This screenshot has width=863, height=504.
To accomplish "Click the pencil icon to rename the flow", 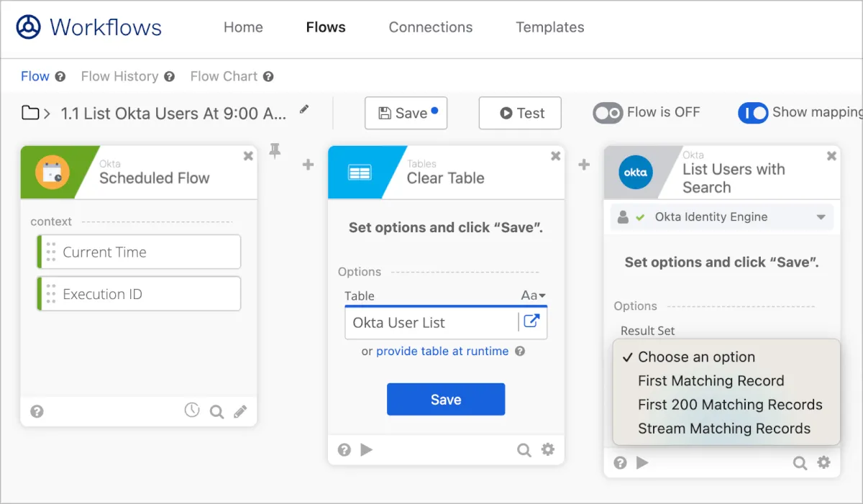I will pyautogui.click(x=304, y=110).
